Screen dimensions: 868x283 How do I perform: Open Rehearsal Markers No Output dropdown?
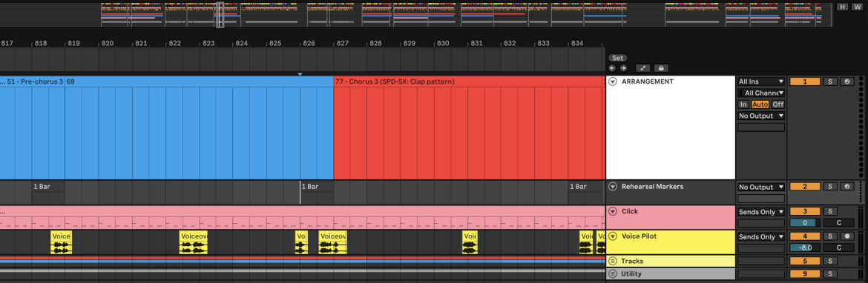pos(761,187)
